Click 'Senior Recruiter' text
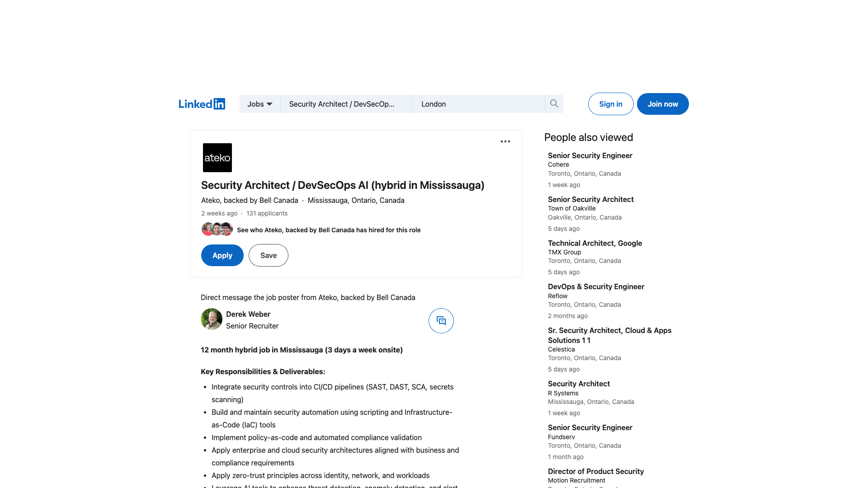 tap(252, 326)
